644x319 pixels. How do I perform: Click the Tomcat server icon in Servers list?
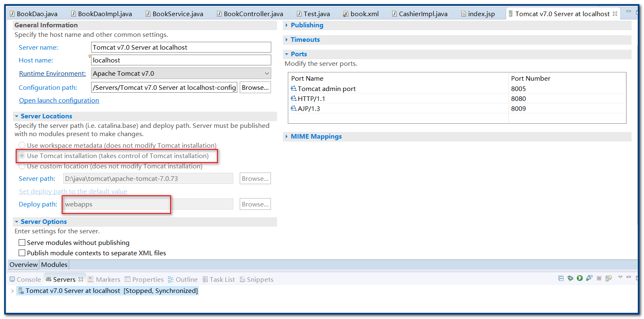click(x=21, y=290)
